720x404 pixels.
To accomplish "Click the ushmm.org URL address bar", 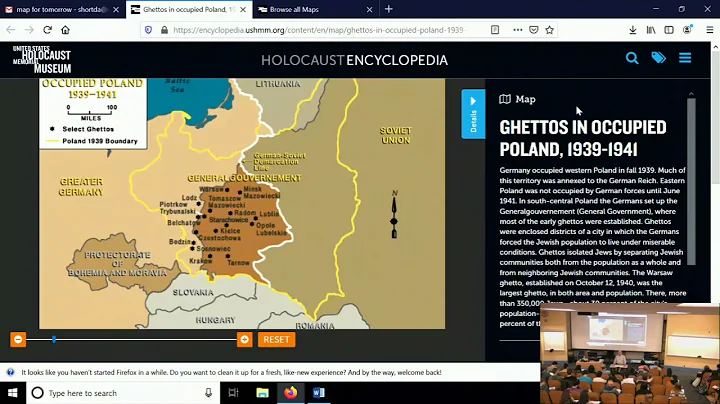I will pyautogui.click(x=319, y=30).
